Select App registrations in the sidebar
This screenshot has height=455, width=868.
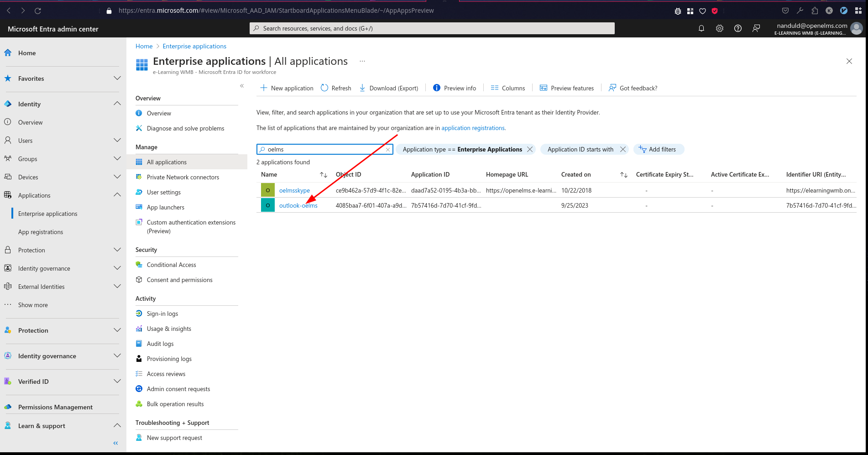41,232
